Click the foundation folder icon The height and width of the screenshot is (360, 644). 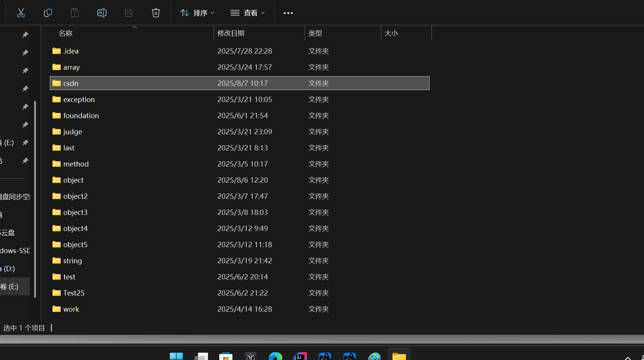(57, 115)
